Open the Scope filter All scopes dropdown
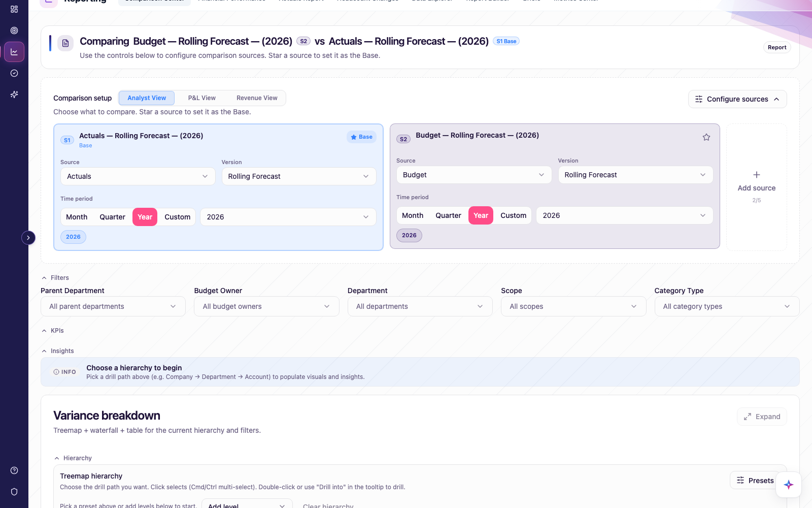The height and width of the screenshot is (508, 812). (x=573, y=306)
